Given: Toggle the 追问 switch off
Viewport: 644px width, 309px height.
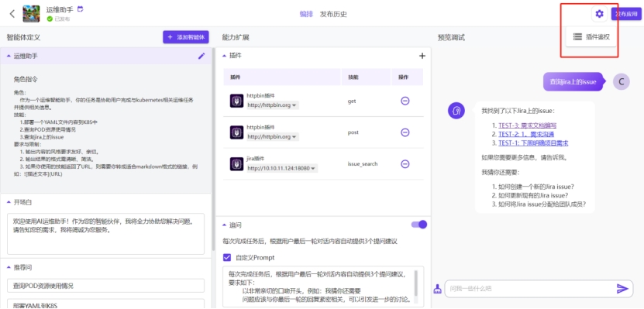Looking at the screenshot, I should (x=419, y=225).
